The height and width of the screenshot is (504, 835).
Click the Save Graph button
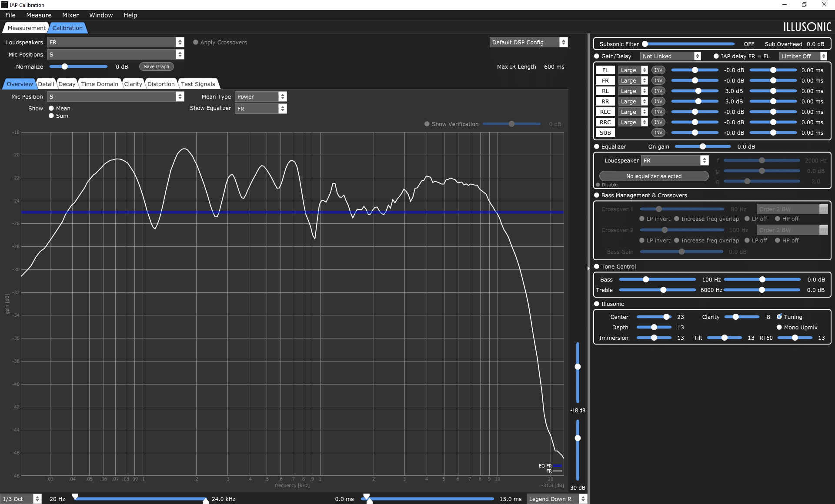point(156,66)
